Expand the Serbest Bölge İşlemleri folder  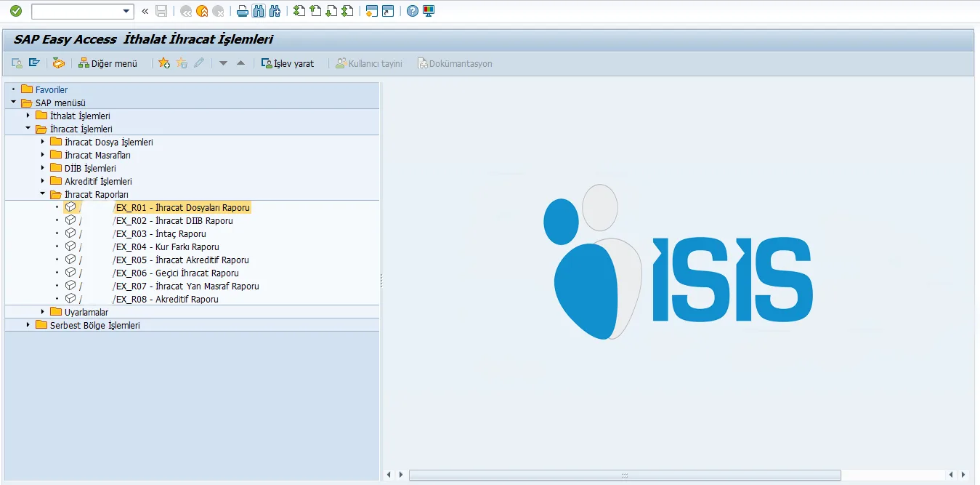28,325
